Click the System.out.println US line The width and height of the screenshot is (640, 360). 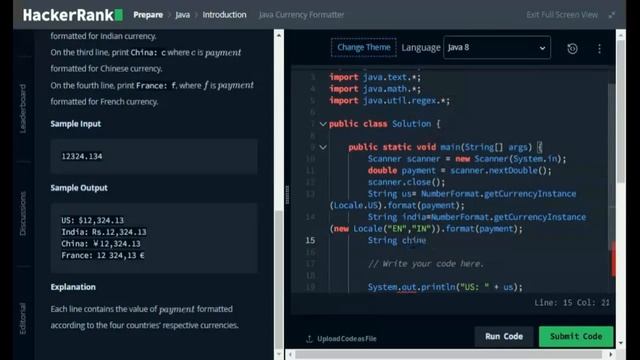pos(445,287)
